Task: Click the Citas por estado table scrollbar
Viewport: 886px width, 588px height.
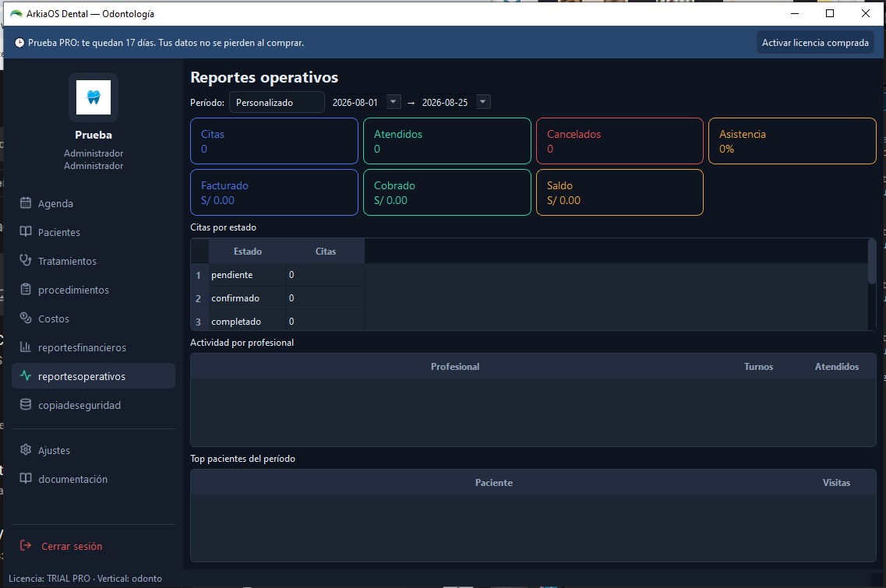Action: [872, 262]
